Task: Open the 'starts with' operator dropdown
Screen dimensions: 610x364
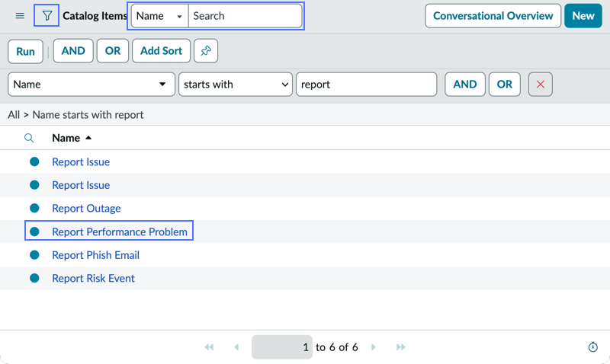Action: point(236,85)
